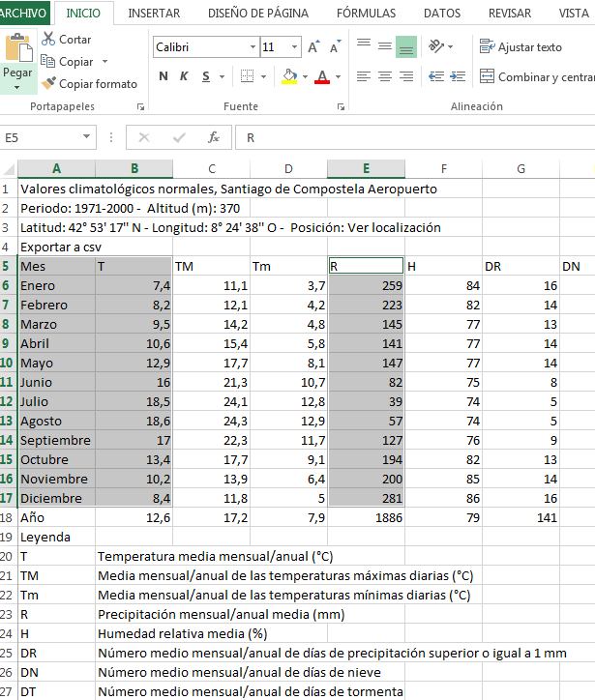Viewport: 595px width, 700px height.
Task: Switch to DISEÑO DE PÁGINA tab
Action: pos(258,14)
